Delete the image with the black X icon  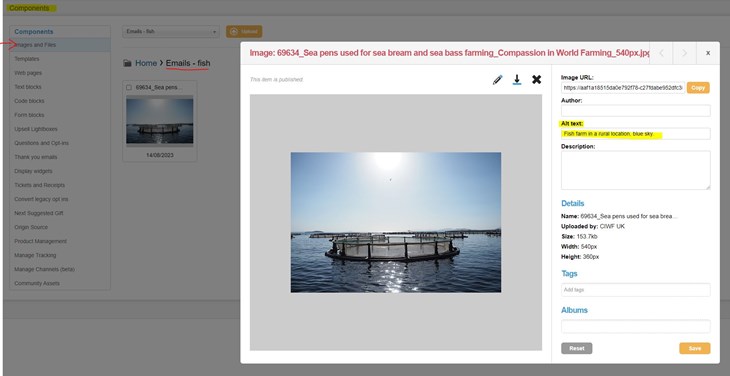[537, 80]
